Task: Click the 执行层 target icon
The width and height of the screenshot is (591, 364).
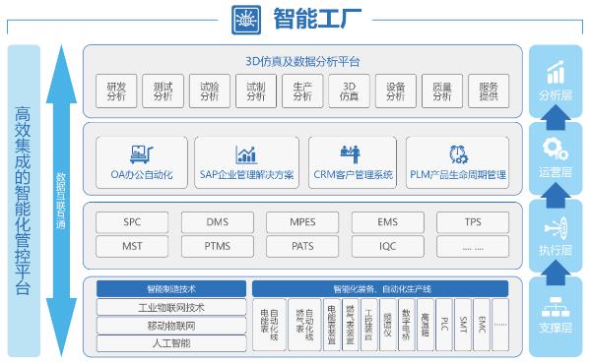Action: click(x=556, y=228)
